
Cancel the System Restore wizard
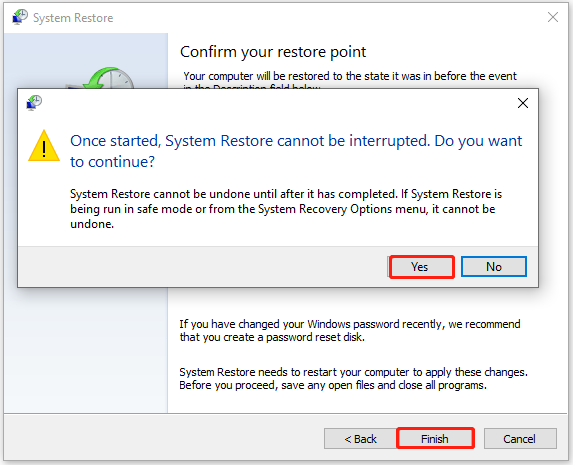pos(520,438)
